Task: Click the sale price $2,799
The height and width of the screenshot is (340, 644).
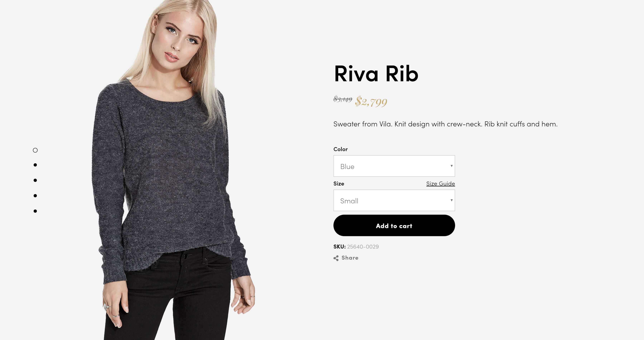Action: point(371,102)
